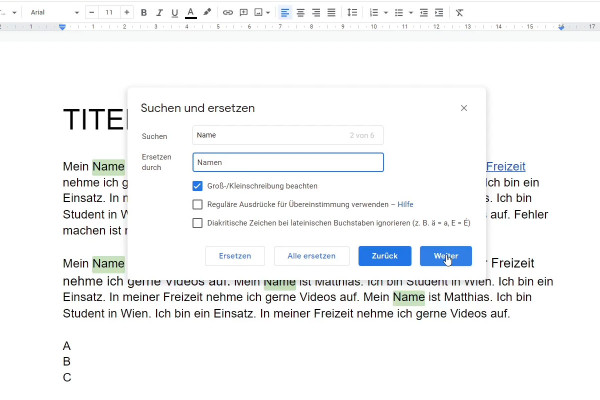Open bulleted list options arrow
This screenshot has height=400, width=600.
pos(411,13)
